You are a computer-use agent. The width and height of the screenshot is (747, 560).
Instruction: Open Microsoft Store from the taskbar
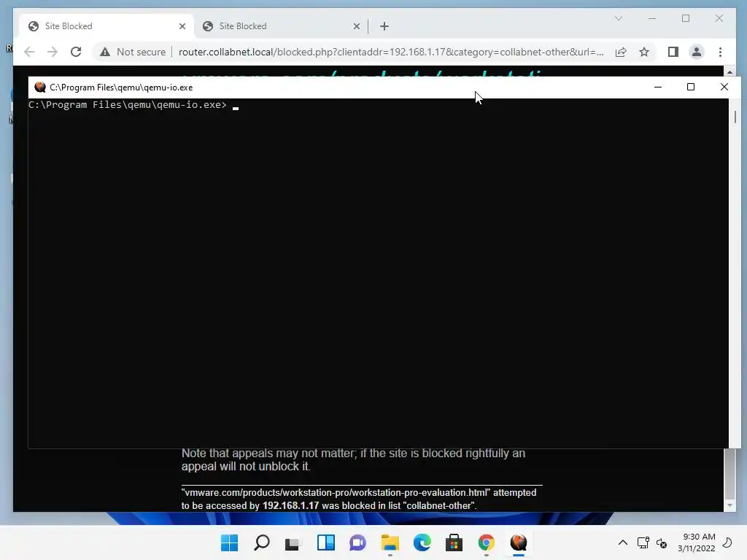pyautogui.click(x=454, y=542)
